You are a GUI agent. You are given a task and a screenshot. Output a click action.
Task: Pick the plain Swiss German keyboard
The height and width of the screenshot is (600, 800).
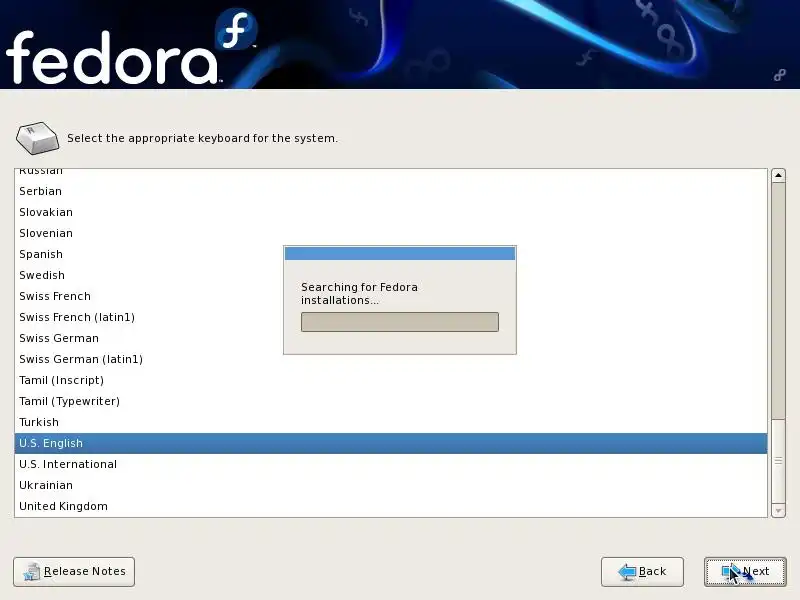391,338
